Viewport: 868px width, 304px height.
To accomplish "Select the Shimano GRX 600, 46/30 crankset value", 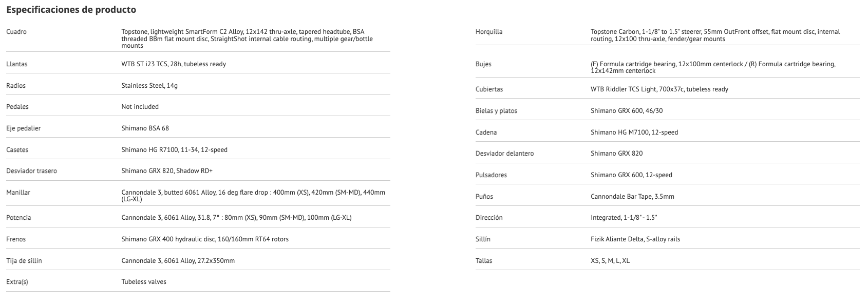I will pyautogui.click(x=630, y=111).
